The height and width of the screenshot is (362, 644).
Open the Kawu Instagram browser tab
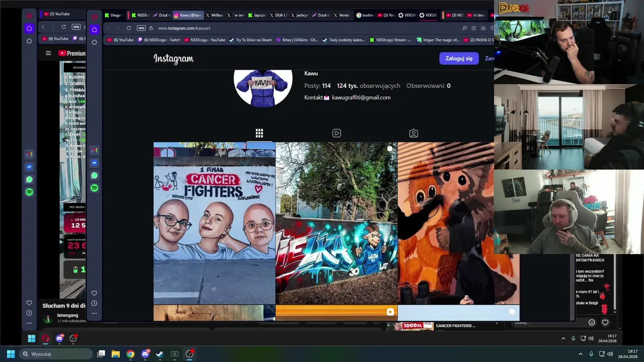[x=188, y=15]
